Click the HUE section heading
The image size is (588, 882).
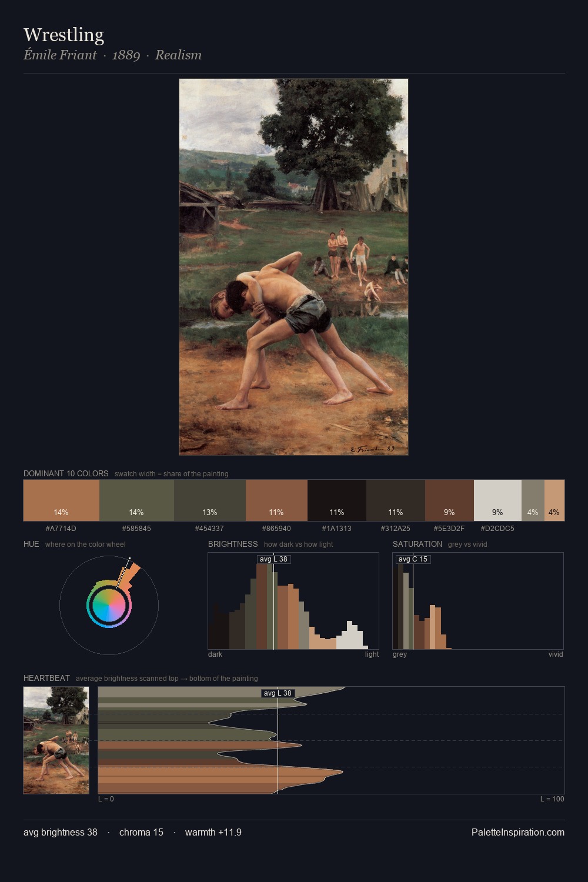(x=31, y=544)
